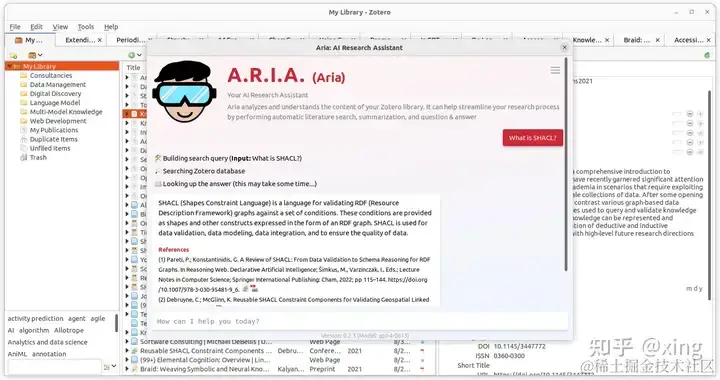Screen dimensions: 720x380
Task: Click the Trash bin icon
Action: coord(23,157)
